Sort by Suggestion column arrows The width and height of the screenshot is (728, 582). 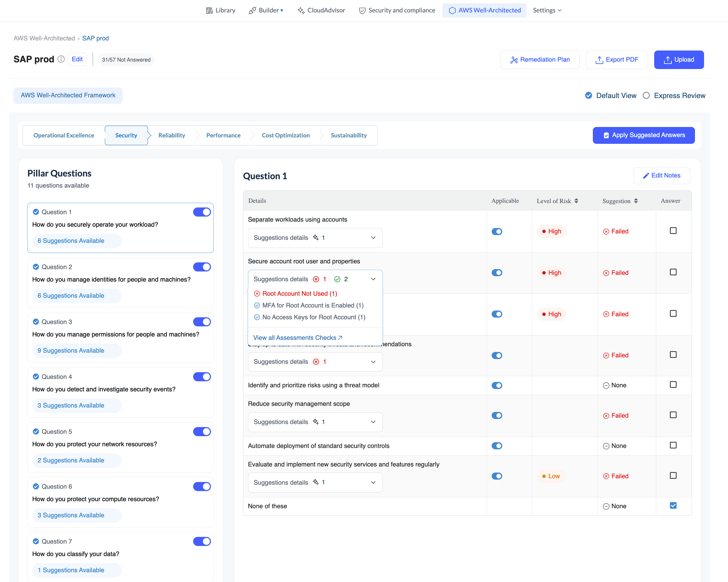[636, 201]
